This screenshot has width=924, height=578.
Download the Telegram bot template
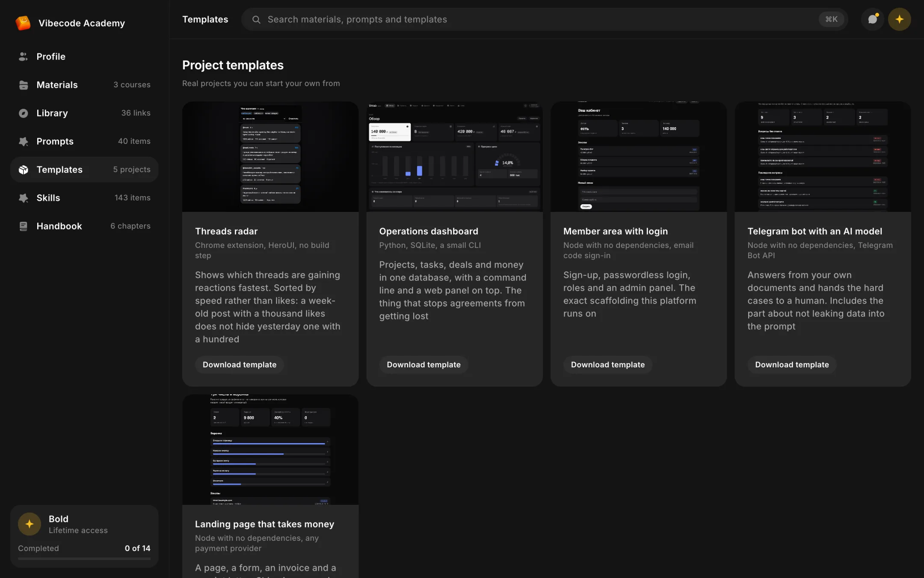point(792,365)
